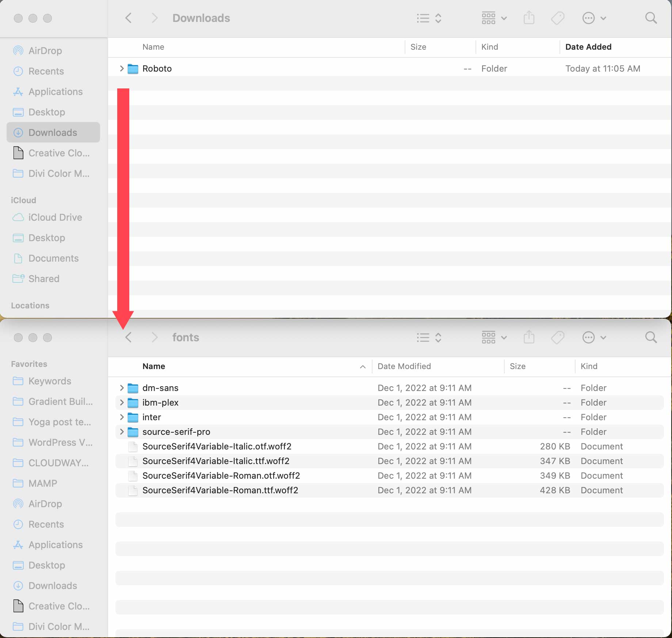The height and width of the screenshot is (638, 672).
Task: Expand the inter folder
Action: (x=122, y=417)
